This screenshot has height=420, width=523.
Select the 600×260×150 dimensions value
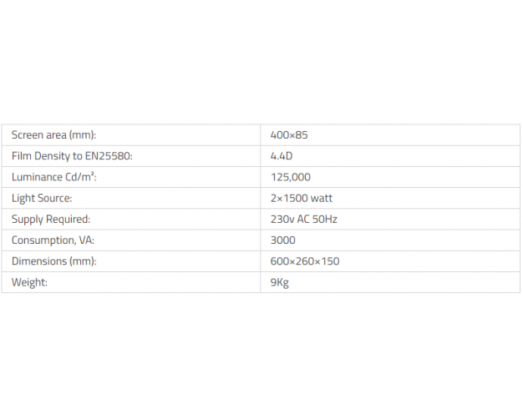[305, 261]
